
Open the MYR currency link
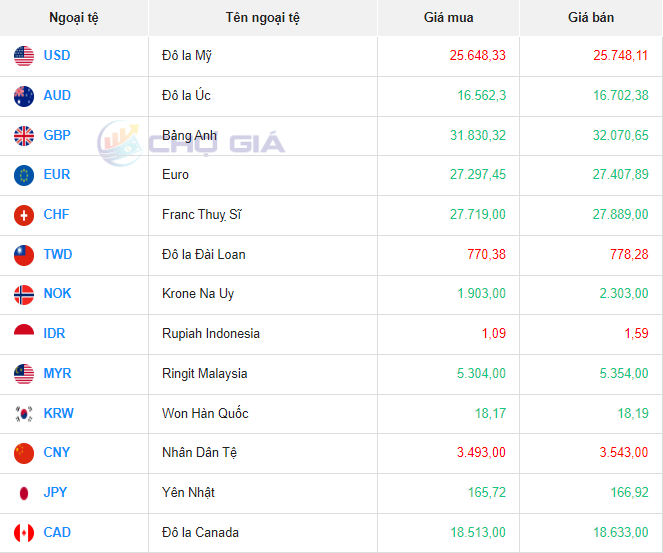click(x=57, y=374)
